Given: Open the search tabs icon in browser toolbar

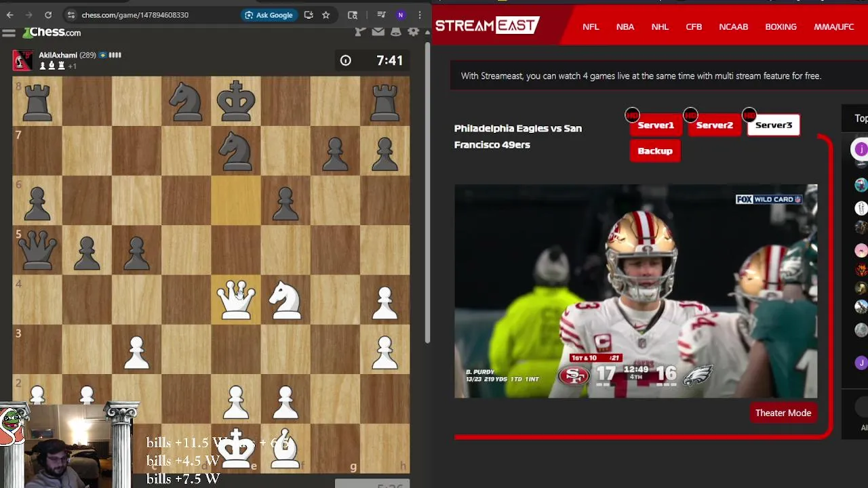Looking at the screenshot, I should point(353,15).
